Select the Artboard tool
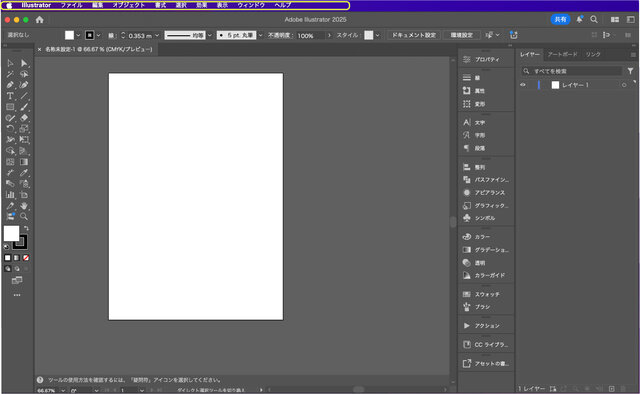The image size is (640, 394). tap(24, 195)
